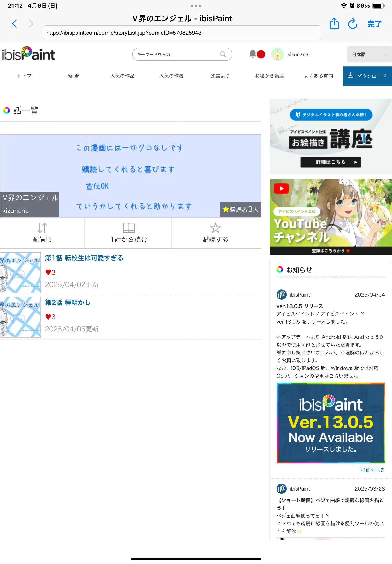
Task: Open the よくある質問 menu item
Action: (x=318, y=76)
